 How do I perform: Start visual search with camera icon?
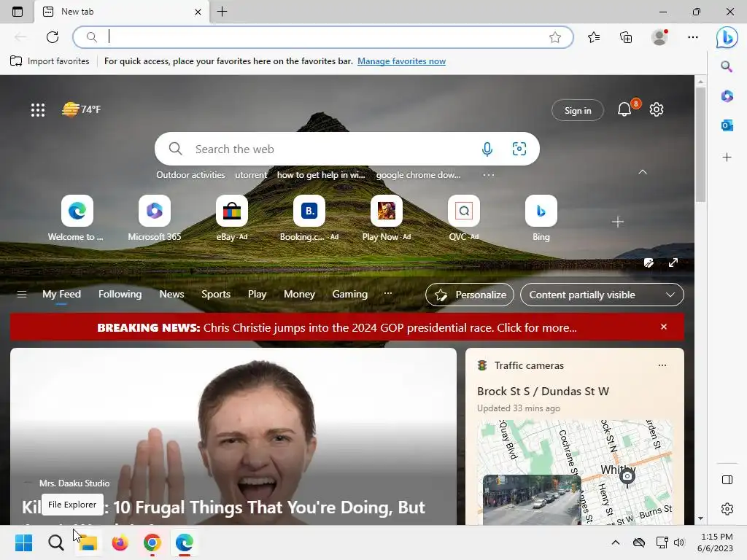[x=519, y=149]
